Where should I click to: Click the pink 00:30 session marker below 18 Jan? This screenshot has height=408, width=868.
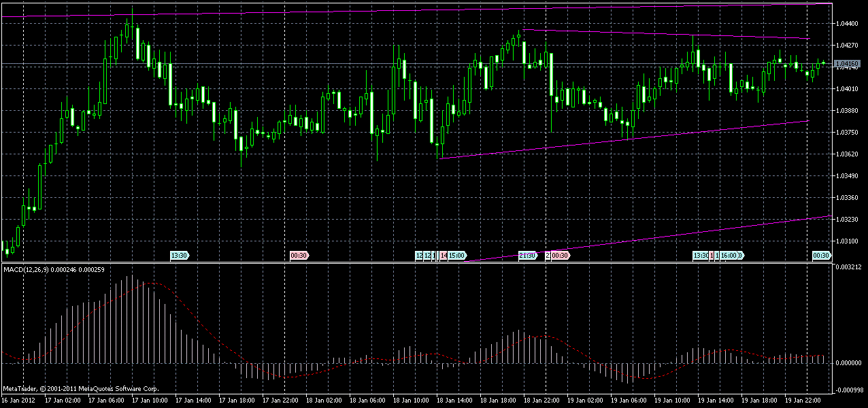pyautogui.click(x=297, y=256)
